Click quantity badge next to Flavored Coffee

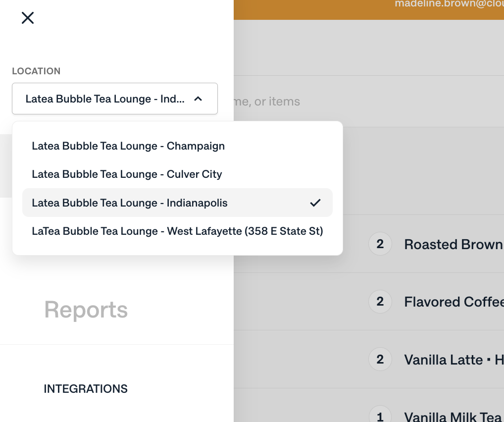[380, 302]
